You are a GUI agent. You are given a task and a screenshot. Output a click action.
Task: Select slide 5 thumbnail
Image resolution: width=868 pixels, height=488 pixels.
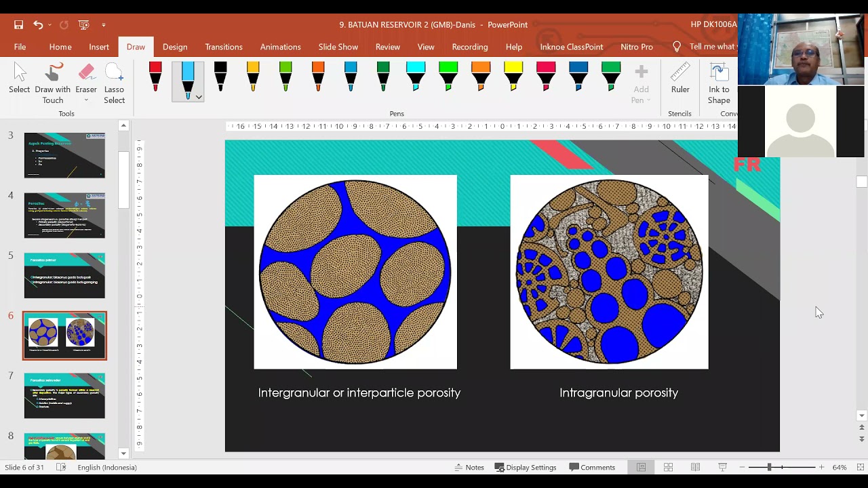64,276
